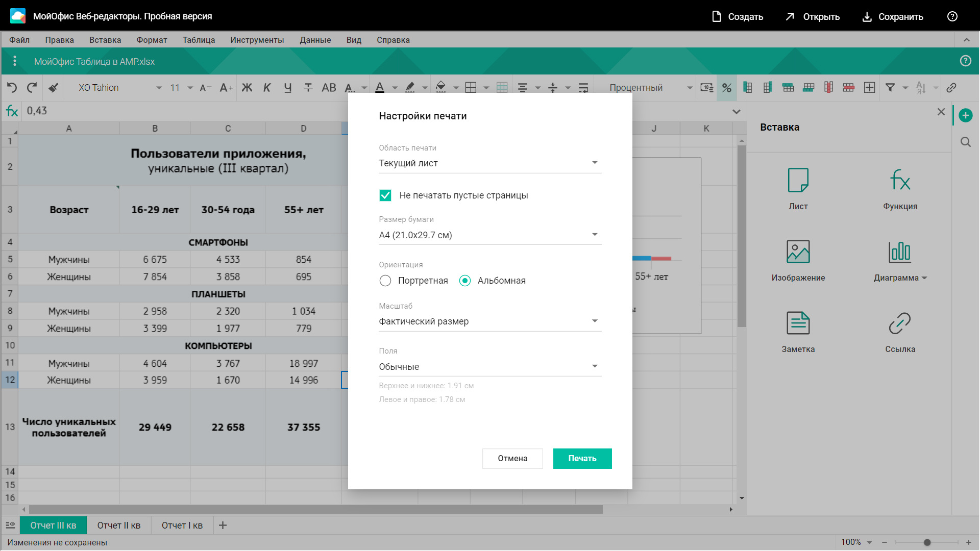Click the fx formula icon

tap(12, 111)
